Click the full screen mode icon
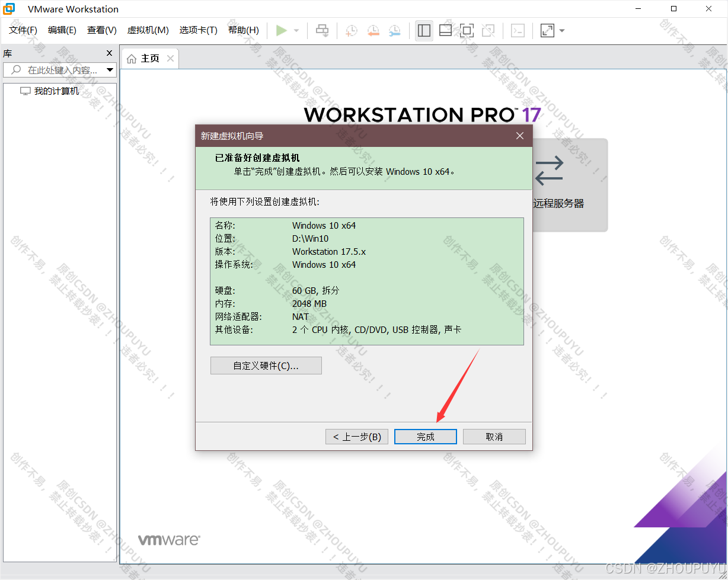The height and width of the screenshot is (580, 728). click(x=467, y=30)
